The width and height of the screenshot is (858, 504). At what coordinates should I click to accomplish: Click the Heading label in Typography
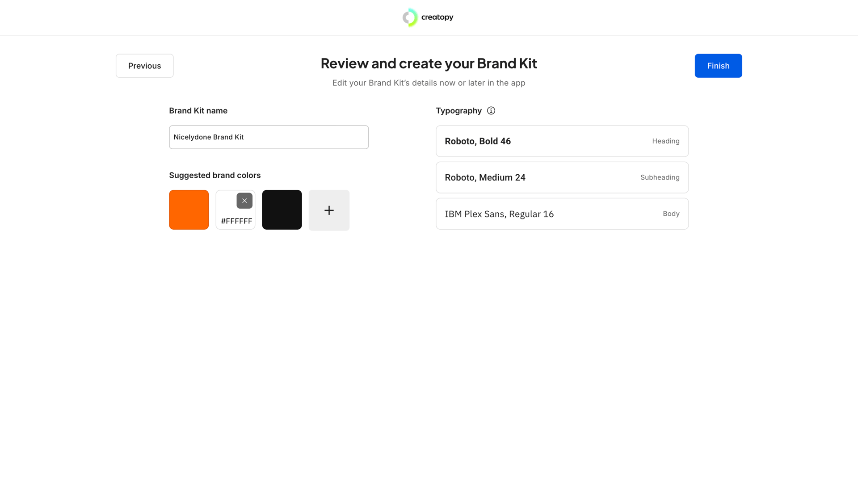[x=665, y=141]
